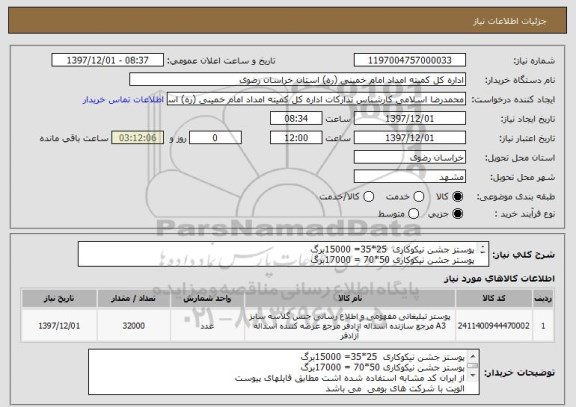The width and height of the screenshot is (576, 407).
Task: Click scroll up arrow in توضیحات خریدار box
Action: tap(473, 356)
